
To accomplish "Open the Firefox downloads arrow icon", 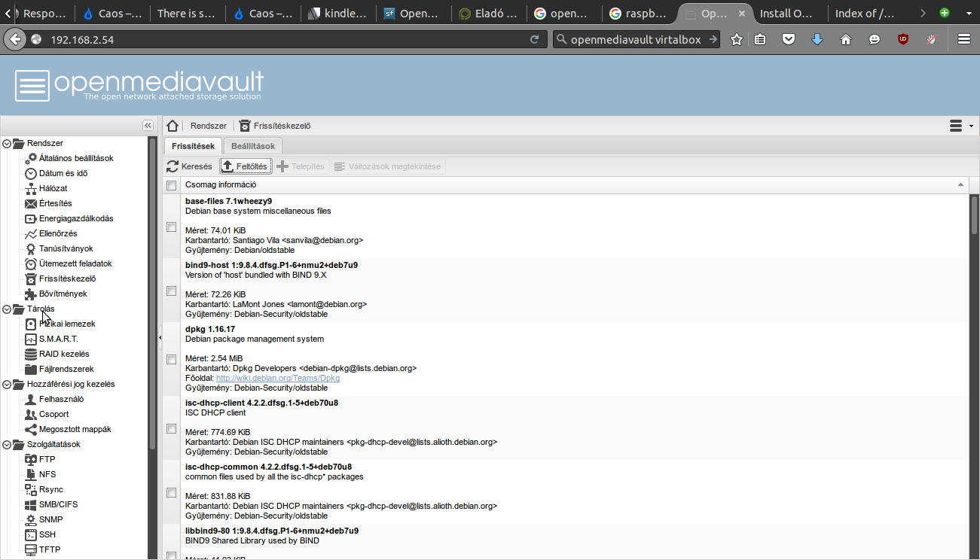I will tap(817, 39).
